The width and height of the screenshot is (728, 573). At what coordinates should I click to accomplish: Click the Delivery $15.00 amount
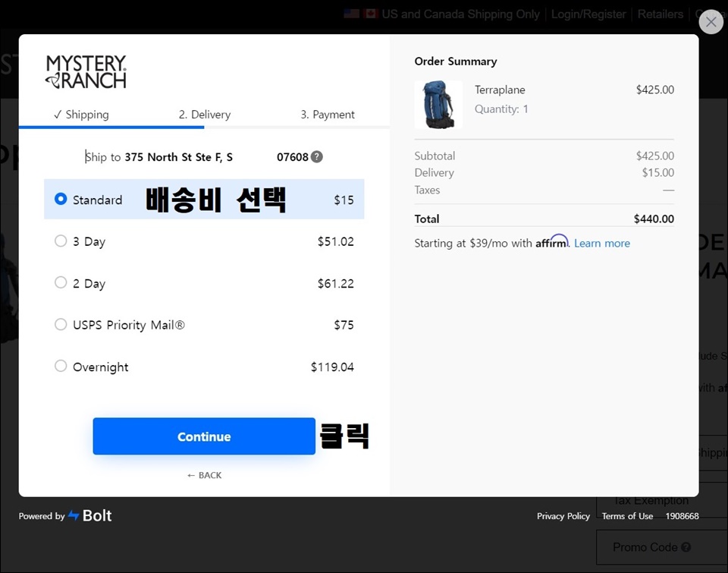click(x=658, y=172)
